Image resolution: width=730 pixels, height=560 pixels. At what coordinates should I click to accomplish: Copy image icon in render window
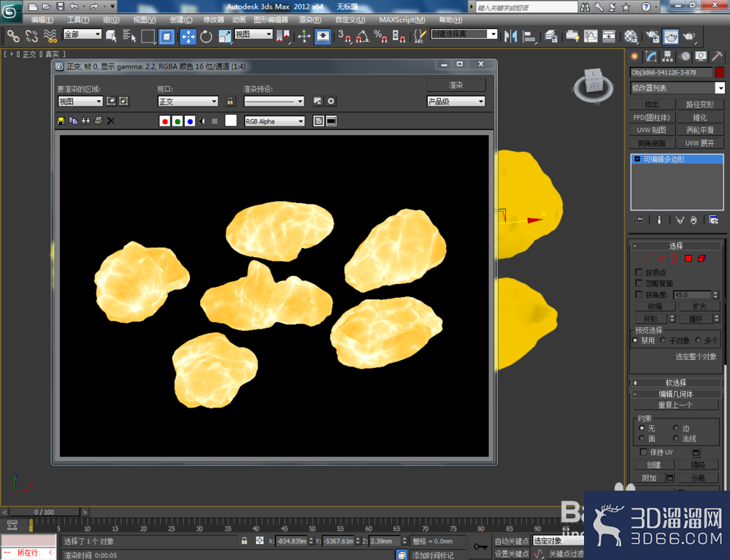pos(73,121)
